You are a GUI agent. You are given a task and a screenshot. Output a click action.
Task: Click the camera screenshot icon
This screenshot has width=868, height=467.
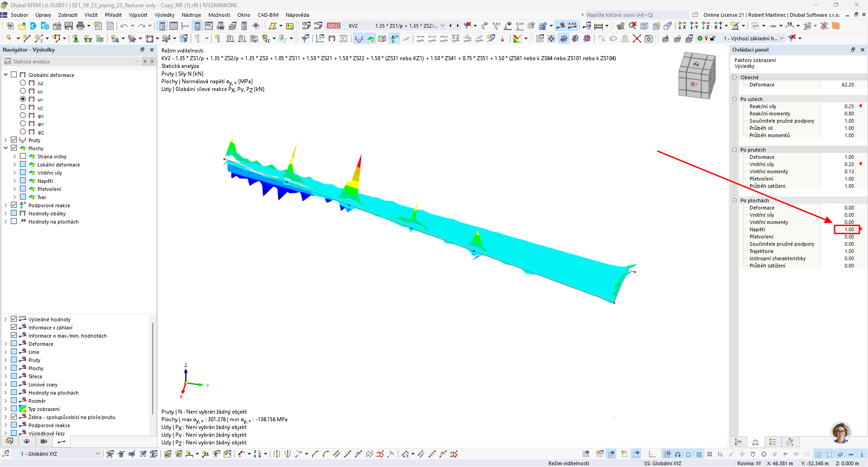click(x=649, y=38)
